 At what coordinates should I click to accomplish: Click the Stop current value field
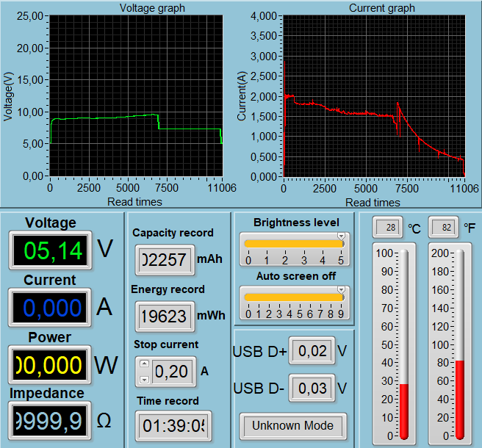pyautogui.click(x=171, y=372)
